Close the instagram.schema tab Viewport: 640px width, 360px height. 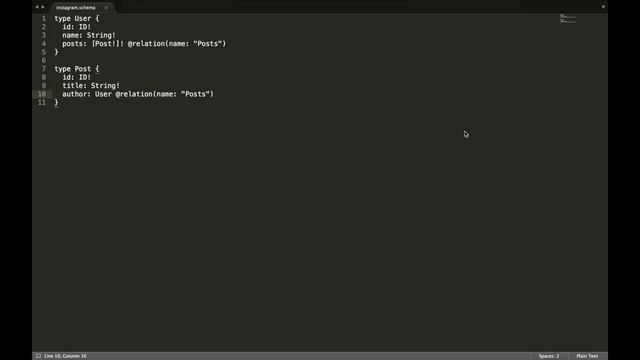pos(106,7)
